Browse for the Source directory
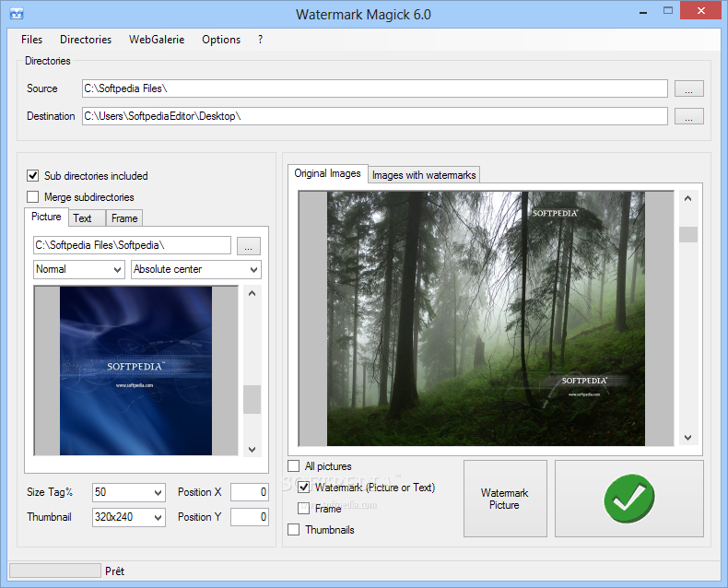This screenshot has width=728, height=588. point(689,88)
